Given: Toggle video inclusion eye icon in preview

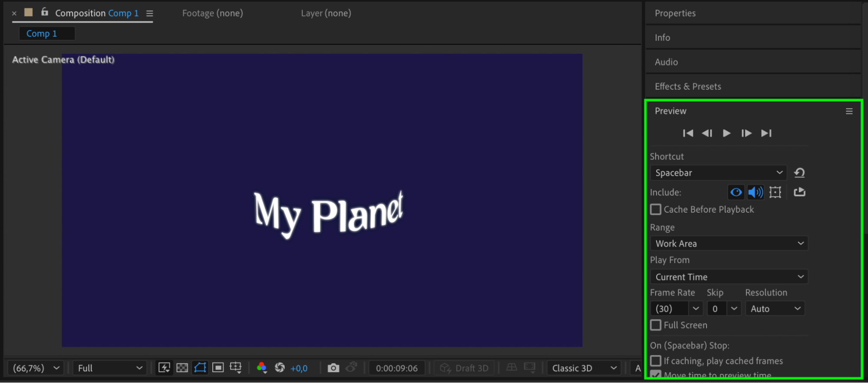Looking at the screenshot, I should tap(736, 192).
